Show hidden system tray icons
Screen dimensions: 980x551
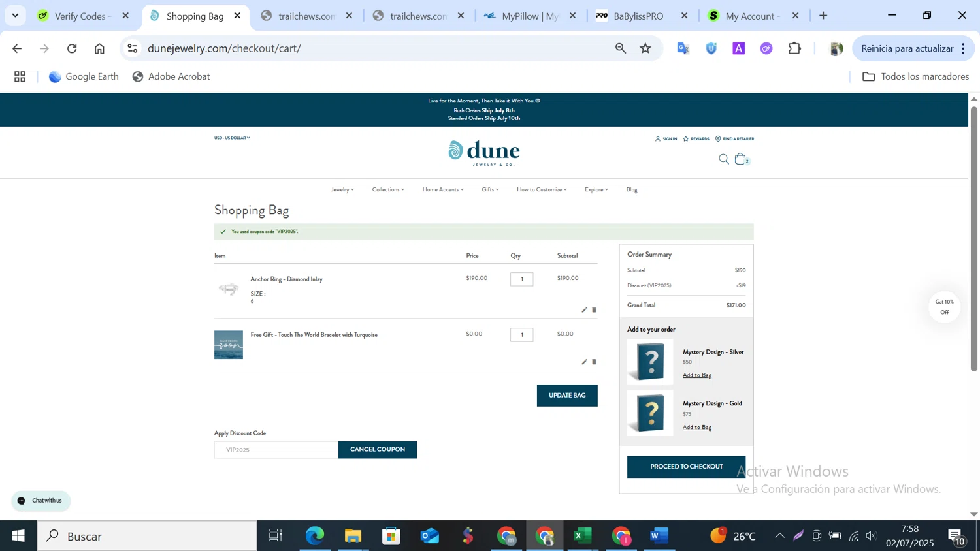(x=779, y=536)
